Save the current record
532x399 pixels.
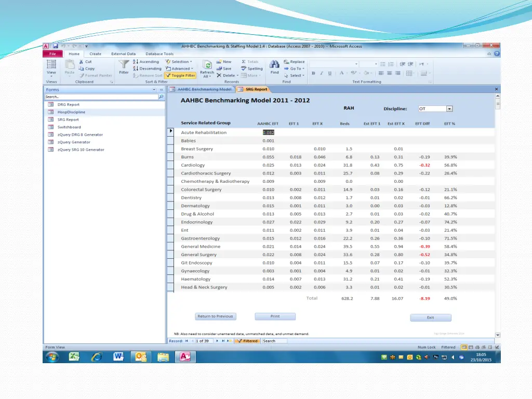click(x=224, y=69)
